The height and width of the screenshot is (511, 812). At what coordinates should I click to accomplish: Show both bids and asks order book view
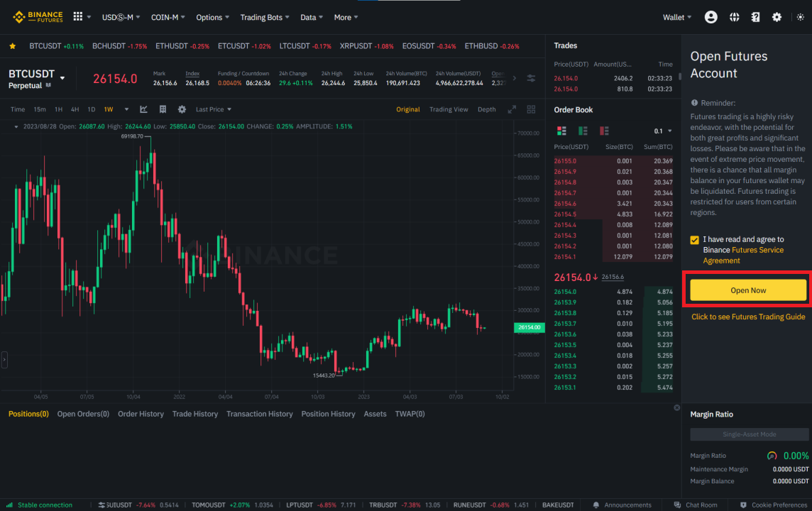click(561, 131)
